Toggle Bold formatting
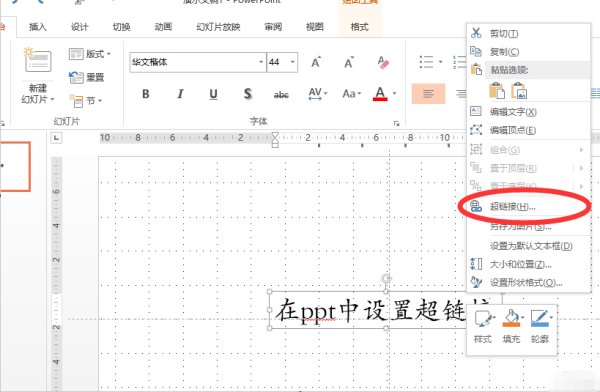 (x=145, y=94)
